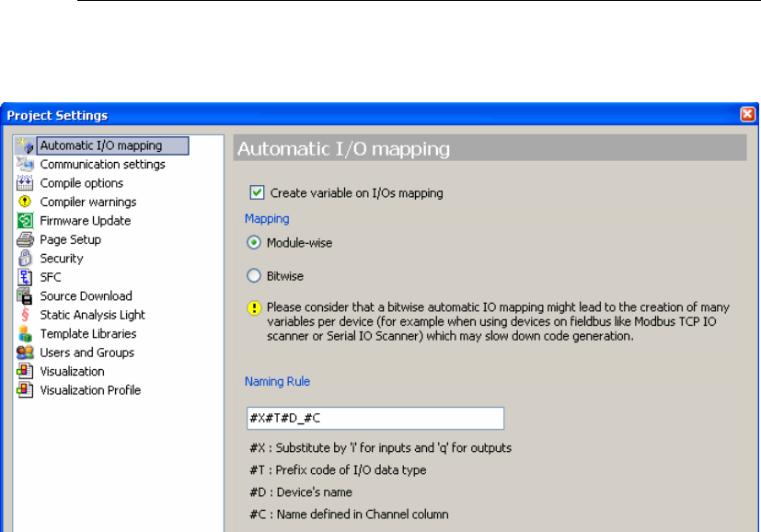Click the Page Setup printer icon
This screenshot has width=761, height=532.
pyautogui.click(x=25, y=239)
